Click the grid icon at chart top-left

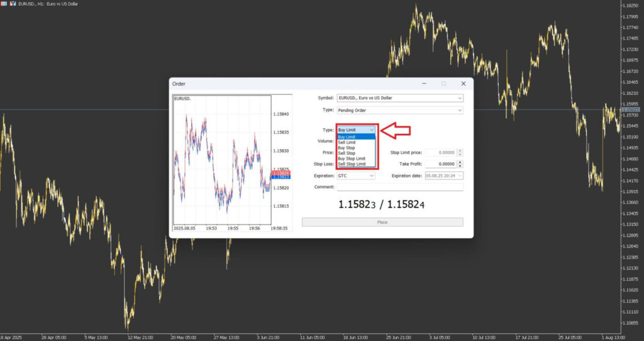pos(4,4)
